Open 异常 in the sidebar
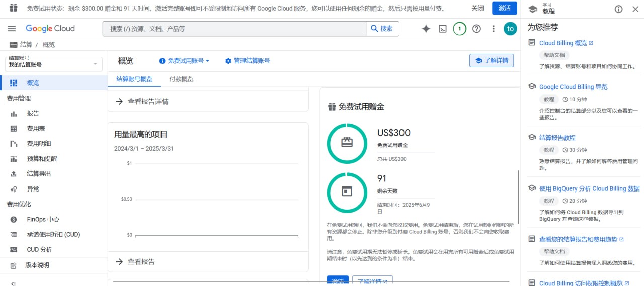644x286 pixels. [54, 189]
